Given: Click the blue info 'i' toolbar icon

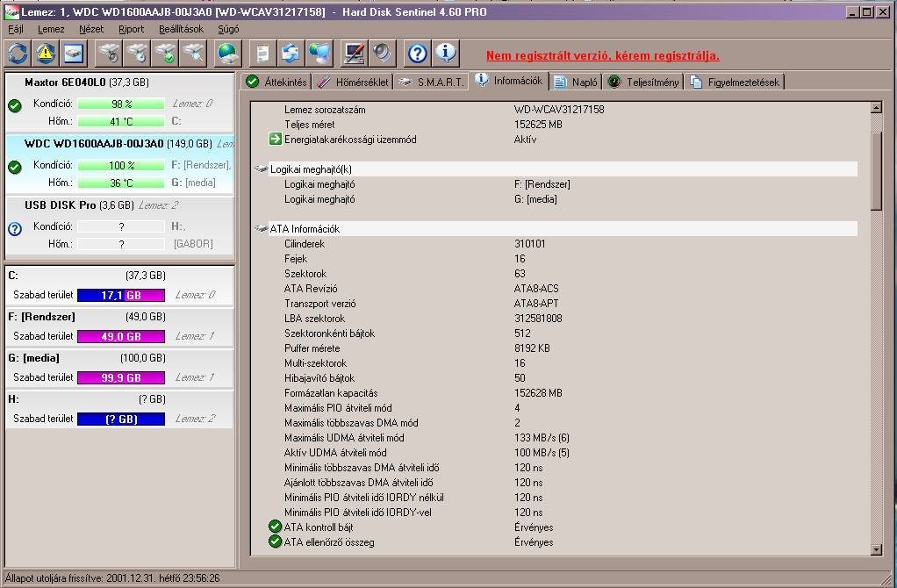Looking at the screenshot, I should (446, 54).
